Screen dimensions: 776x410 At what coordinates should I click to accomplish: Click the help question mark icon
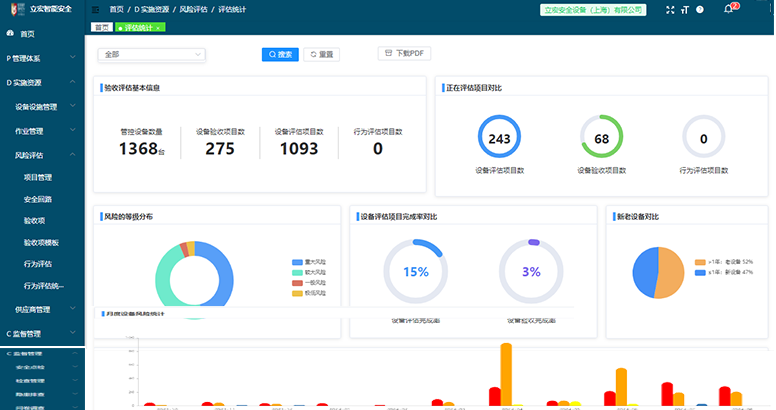click(x=700, y=9)
